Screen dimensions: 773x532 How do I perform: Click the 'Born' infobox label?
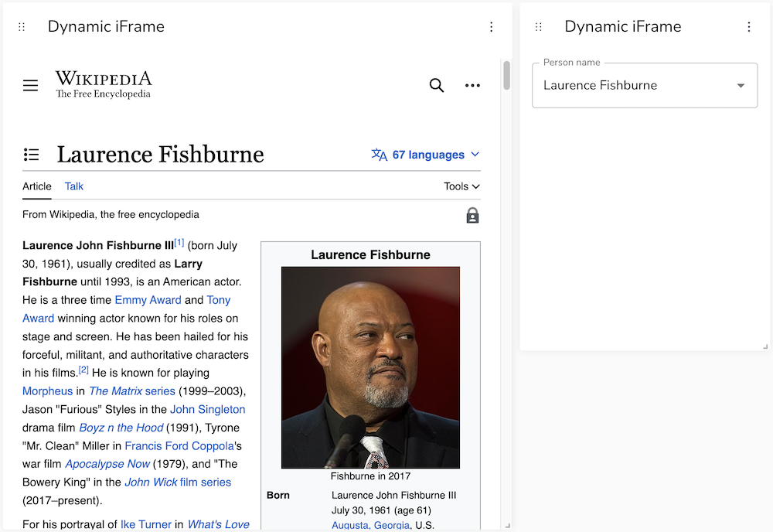click(x=278, y=495)
